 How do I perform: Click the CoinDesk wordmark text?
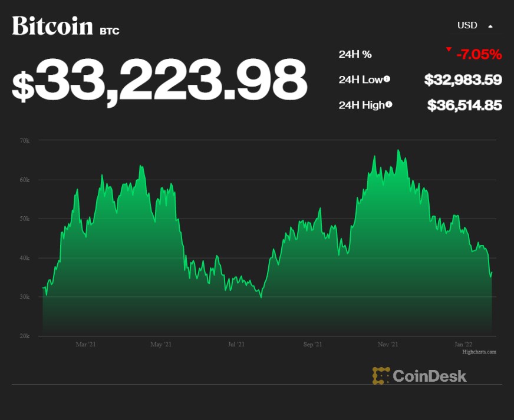(x=430, y=376)
